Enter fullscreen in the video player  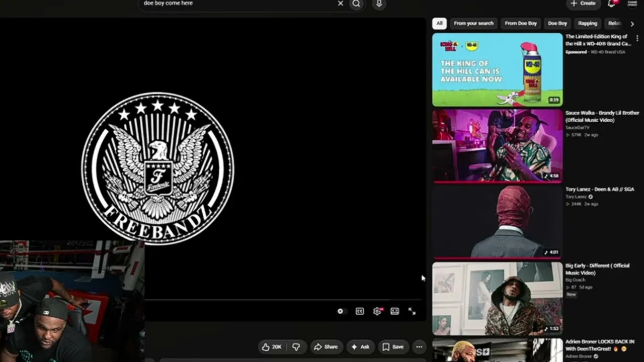coord(412,312)
